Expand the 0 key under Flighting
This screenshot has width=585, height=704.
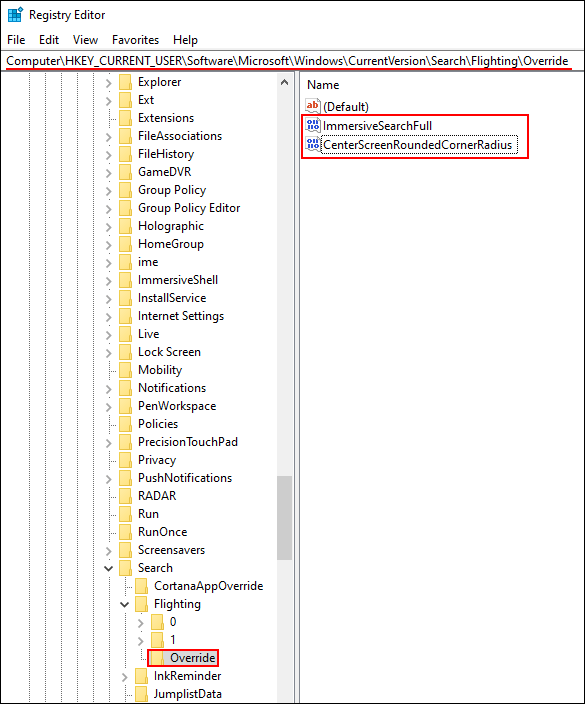(141, 623)
